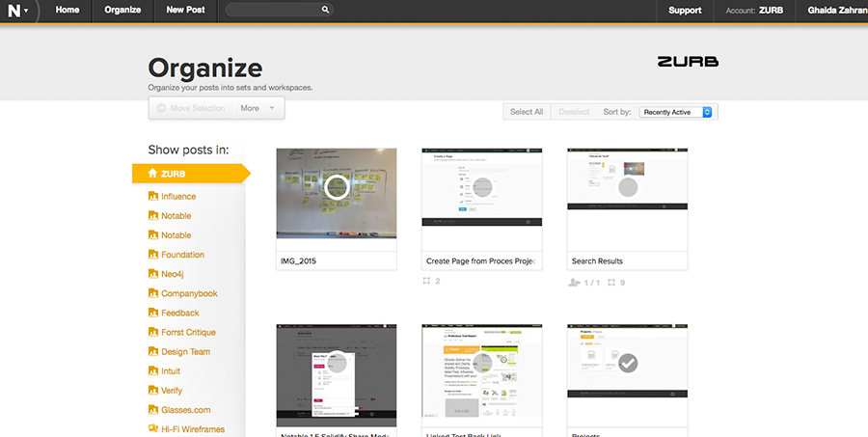The height and width of the screenshot is (437, 868).
Task: Click the search magnifier icon
Action: pos(326,10)
